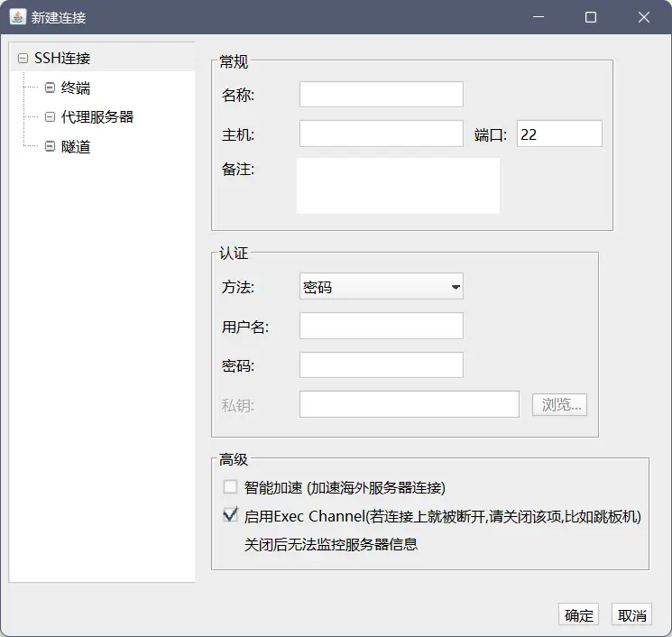Viewport: 672px width, 637px height.
Task: Focus the 用户名 input field
Action: (381, 326)
